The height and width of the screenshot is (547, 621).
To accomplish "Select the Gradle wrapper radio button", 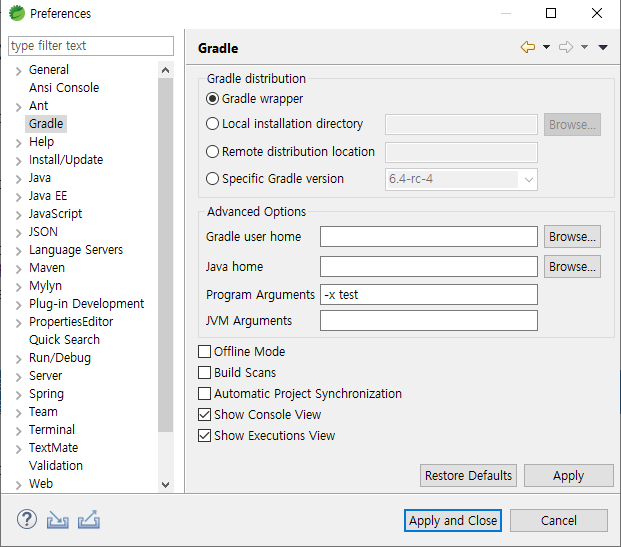I will coord(213,99).
